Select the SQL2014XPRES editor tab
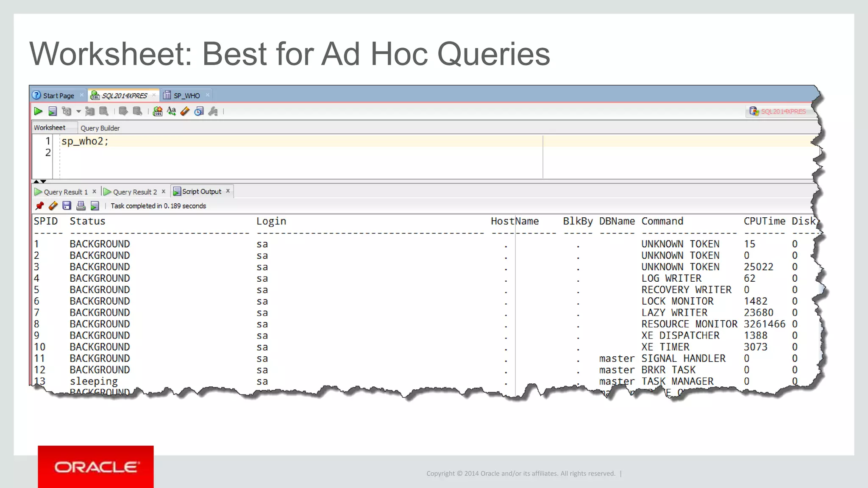Image resolution: width=868 pixels, height=488 pixels. (x=125, y=96)
